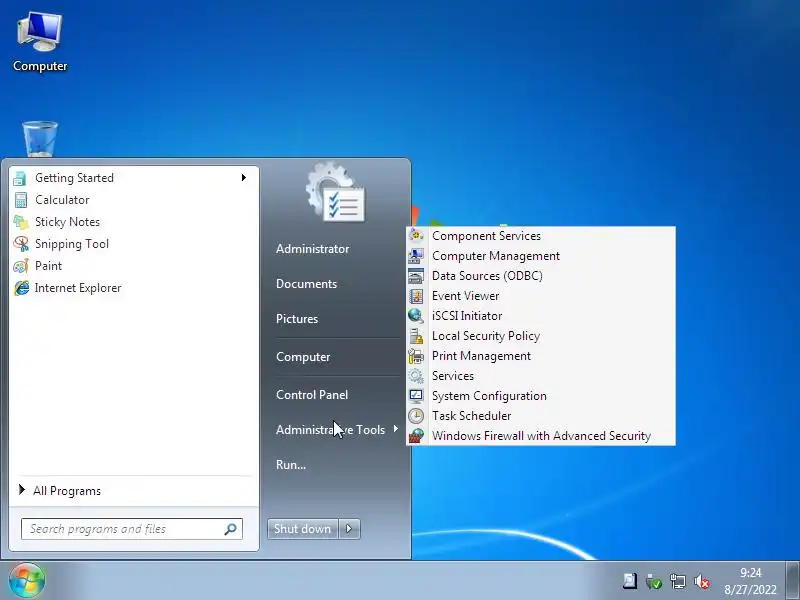The width and height of the screenshot is (800, 600).
Task: Select the Event Viewer label
Action: 465,296
